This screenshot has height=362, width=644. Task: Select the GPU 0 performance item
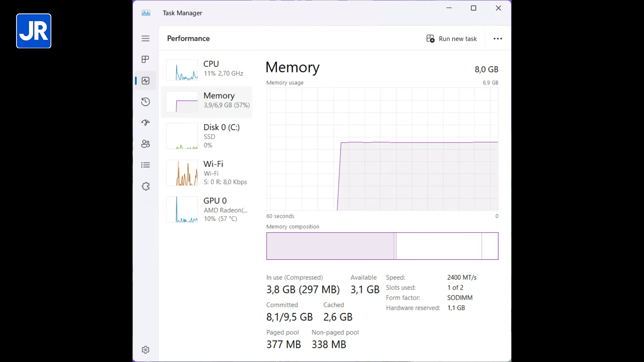208,209
